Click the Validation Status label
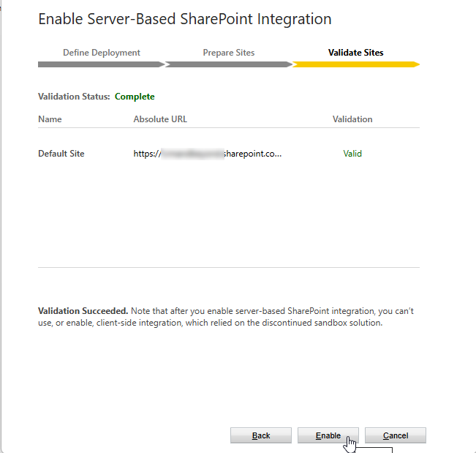 point(74,97)
